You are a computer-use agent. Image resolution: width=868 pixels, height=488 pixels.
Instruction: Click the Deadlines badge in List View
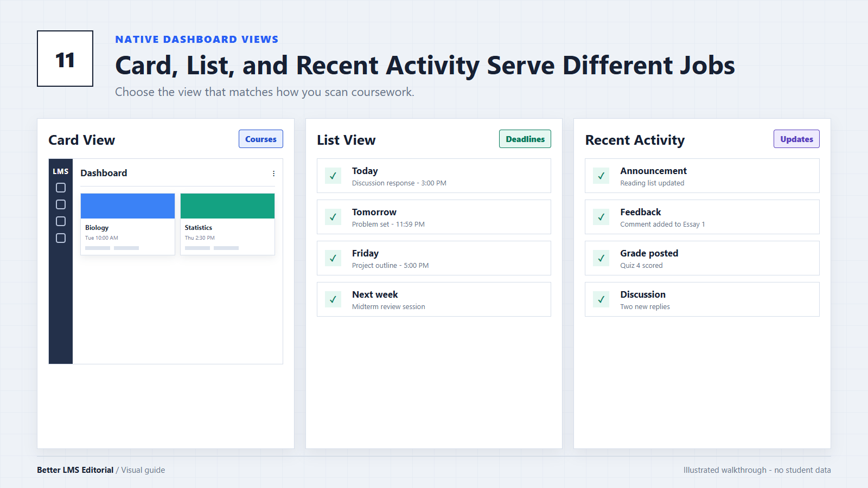525,139
